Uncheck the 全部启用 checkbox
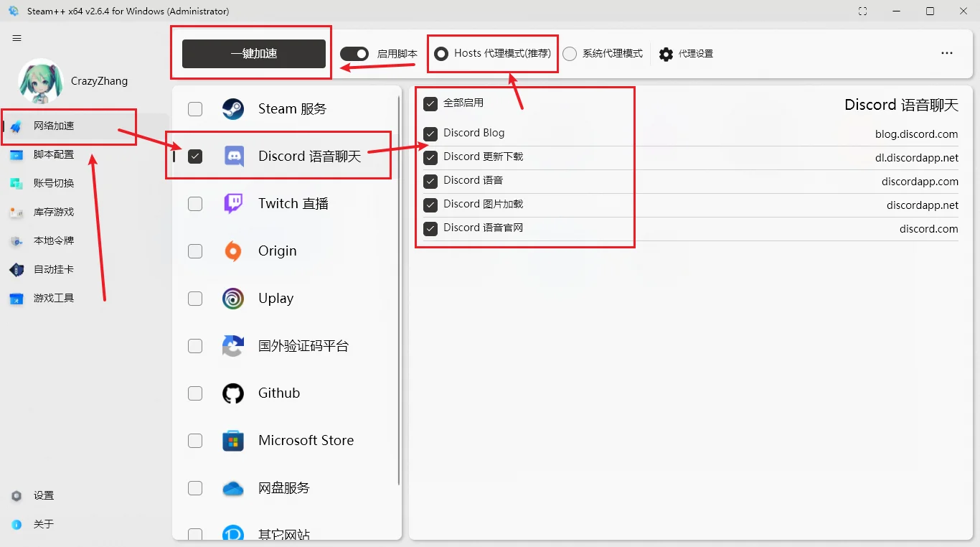The height and width of the screenshot is (547, 980). [x=430, y=103]
